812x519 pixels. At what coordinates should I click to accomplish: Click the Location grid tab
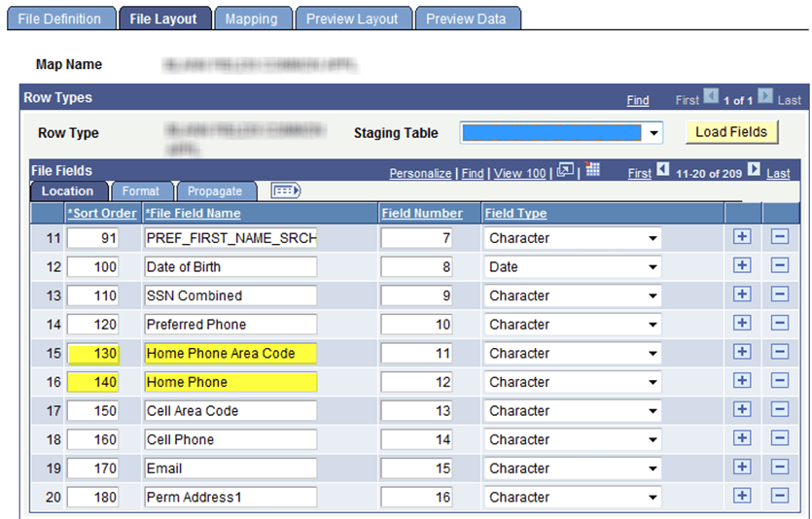click(x=68, y=190)
